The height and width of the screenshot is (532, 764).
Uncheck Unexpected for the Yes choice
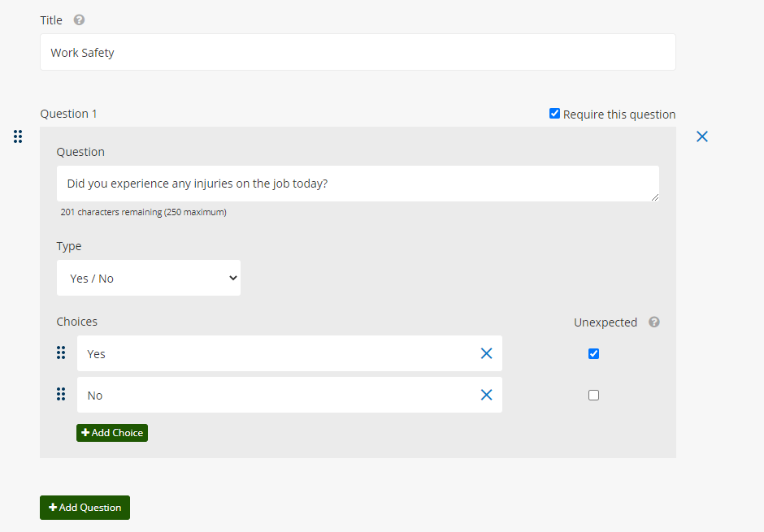(593, 353)
